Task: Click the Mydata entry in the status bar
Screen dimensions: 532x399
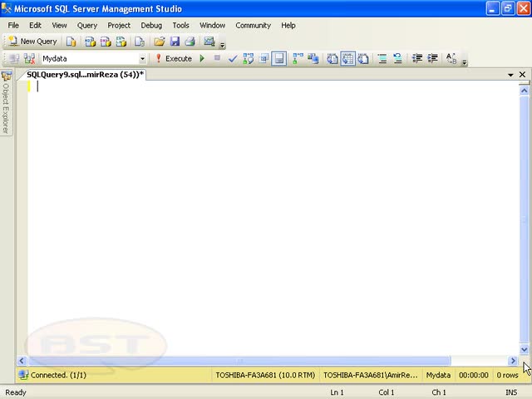Action: (438, 375)
